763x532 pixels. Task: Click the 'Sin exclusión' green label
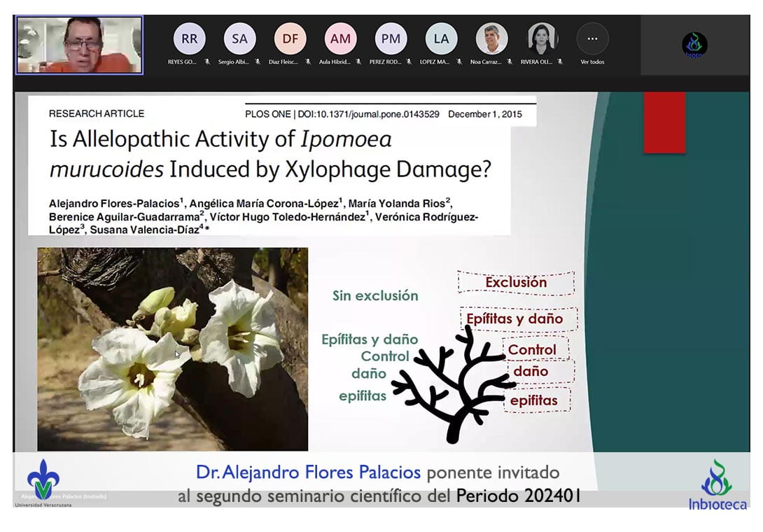click(375, 295)
